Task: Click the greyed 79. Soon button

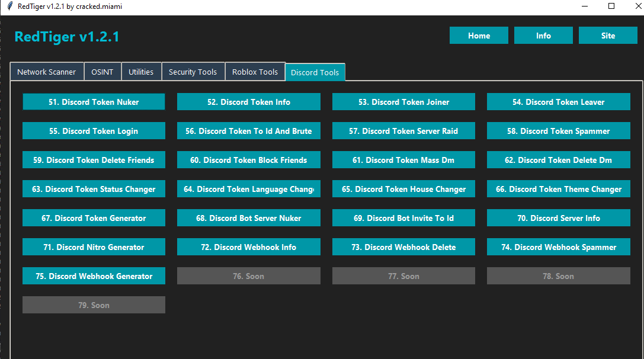Action: 94,304
